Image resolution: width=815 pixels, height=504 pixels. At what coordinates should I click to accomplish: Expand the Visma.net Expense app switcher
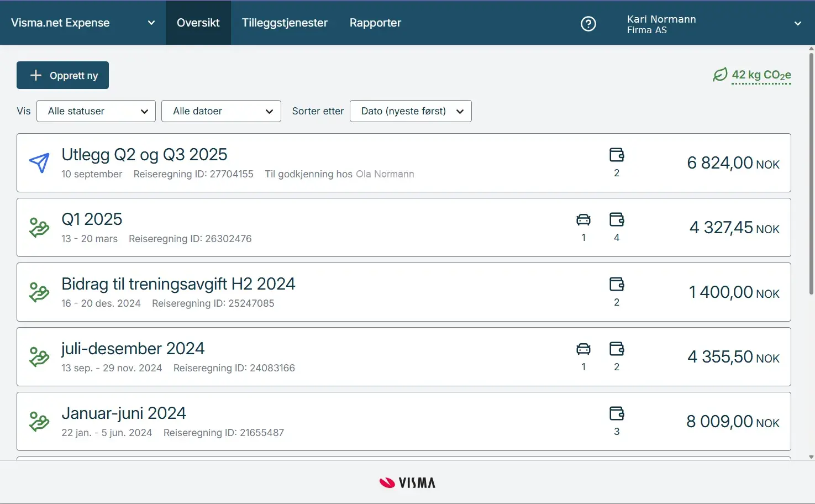click(83, 23)
